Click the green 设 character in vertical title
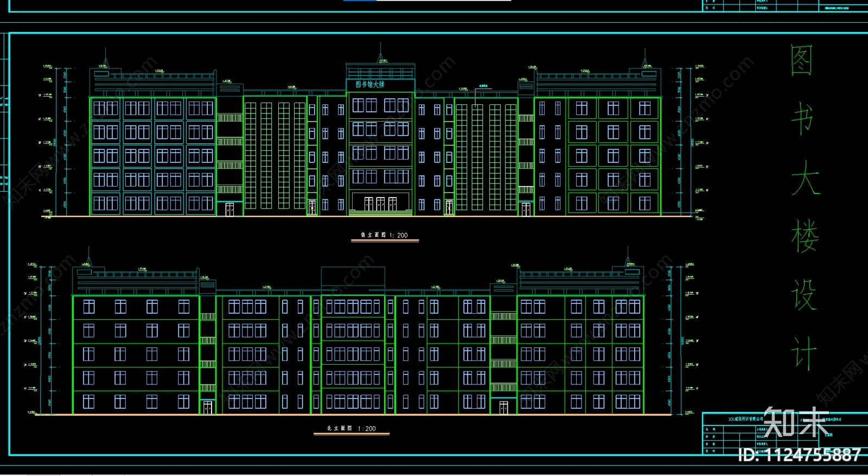 pyautogui.click(x=803, y=295)
